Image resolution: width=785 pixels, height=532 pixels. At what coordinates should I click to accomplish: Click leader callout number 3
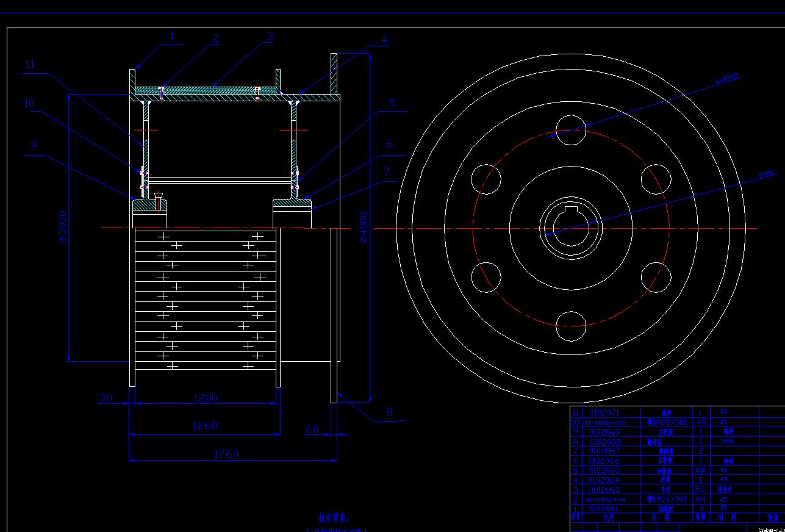click(270, 37)
